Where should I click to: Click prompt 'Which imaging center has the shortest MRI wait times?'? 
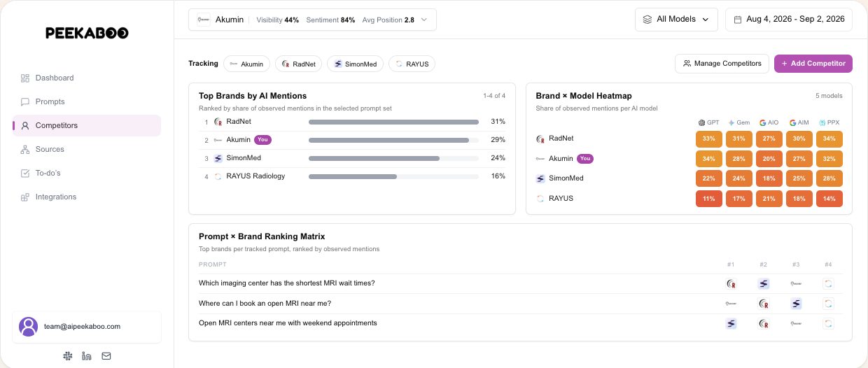[x=287, y=283]
